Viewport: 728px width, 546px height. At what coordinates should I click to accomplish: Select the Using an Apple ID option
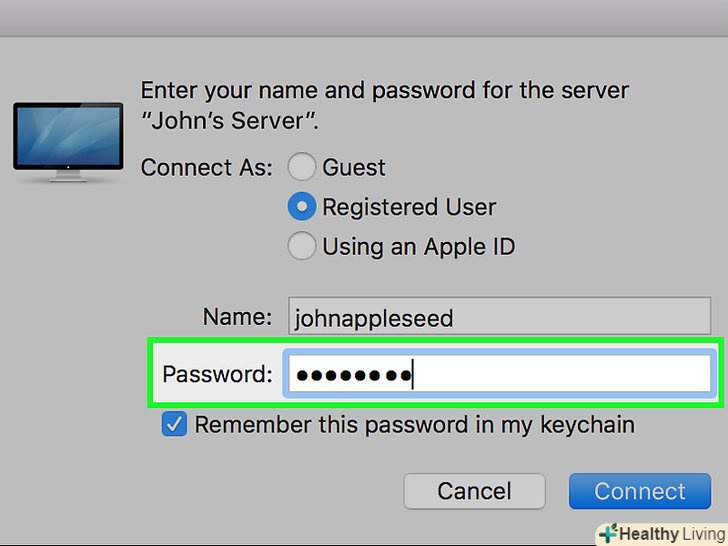303,246
